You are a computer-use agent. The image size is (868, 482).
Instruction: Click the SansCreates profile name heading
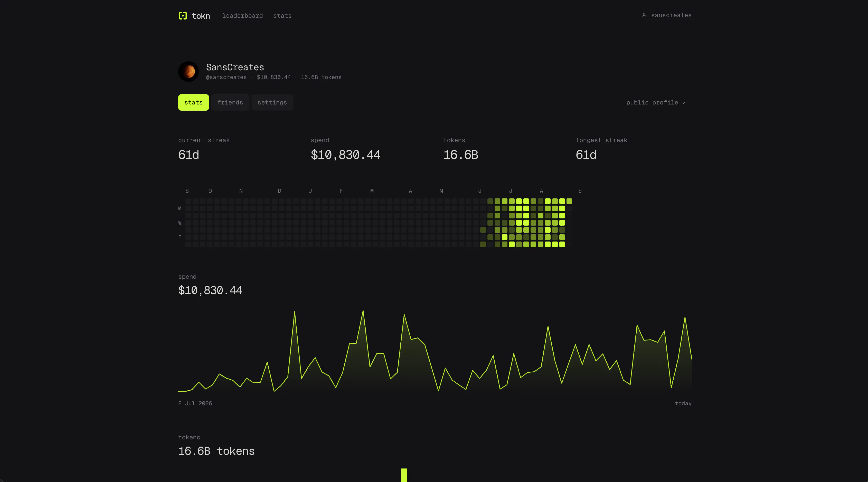pos(235,67)
